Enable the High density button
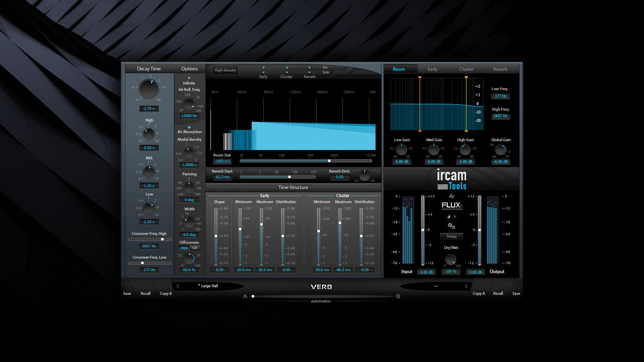This screenshot has height=362, width=644. click(225, 70)
